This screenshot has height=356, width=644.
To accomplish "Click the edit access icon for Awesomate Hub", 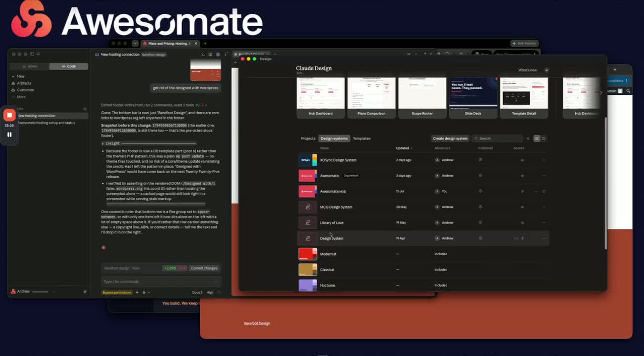I will tap(522, 191).
